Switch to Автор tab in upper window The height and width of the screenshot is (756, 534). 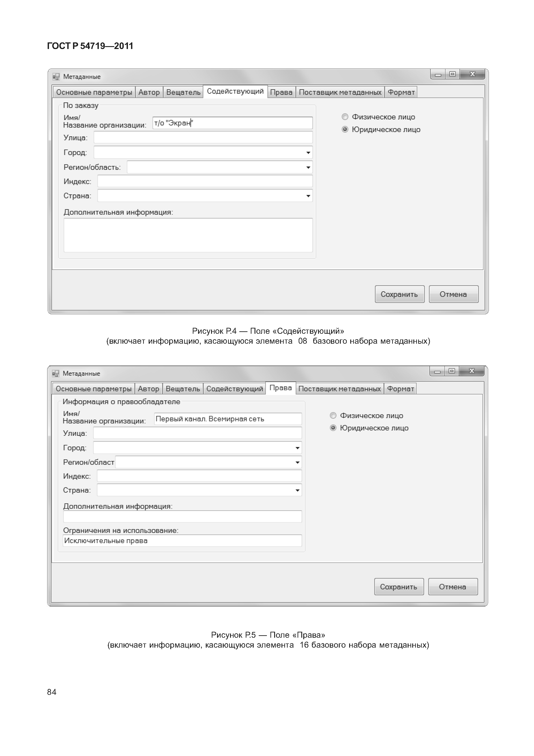point(149,92)
